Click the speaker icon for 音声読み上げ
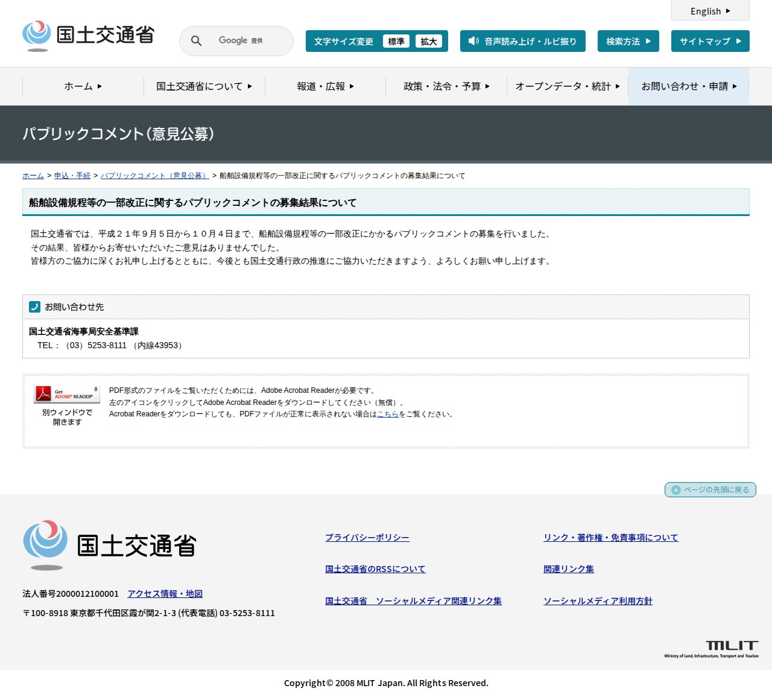 click(473, 41)
